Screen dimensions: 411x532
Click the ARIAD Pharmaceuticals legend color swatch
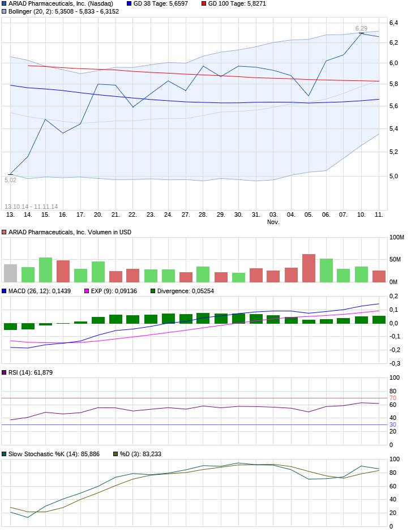tap(4, 4)
